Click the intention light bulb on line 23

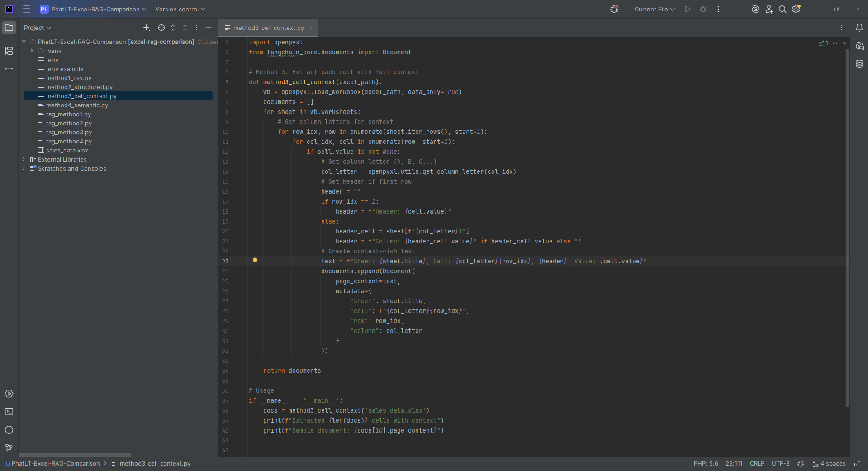pyautogui.click(x=255, y=261)
